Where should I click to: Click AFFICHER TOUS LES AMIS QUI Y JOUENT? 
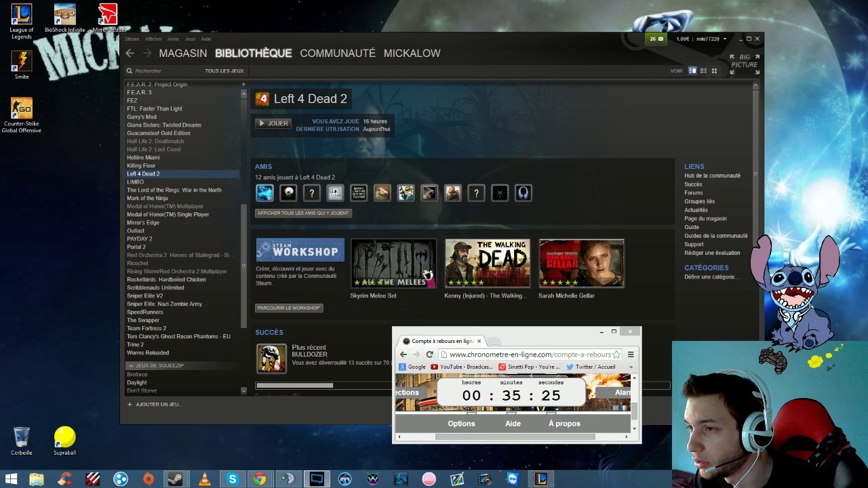pyautogui.click(x=303, y=213)
